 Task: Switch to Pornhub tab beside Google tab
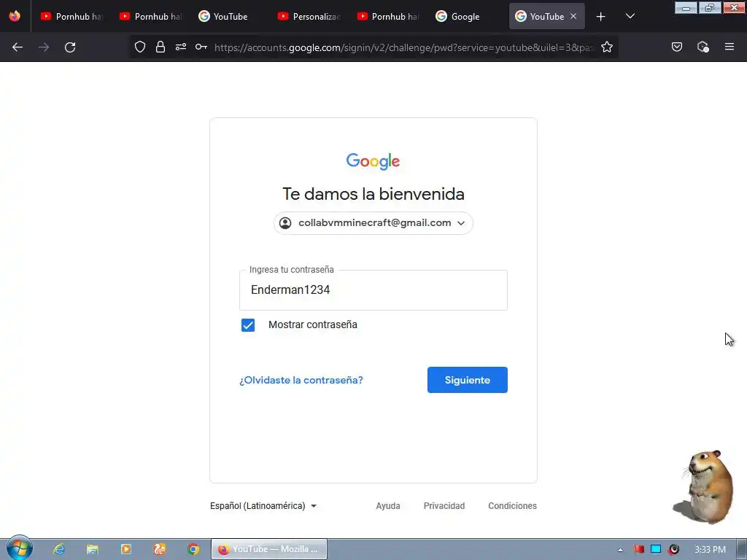click(x=388, y=16)
